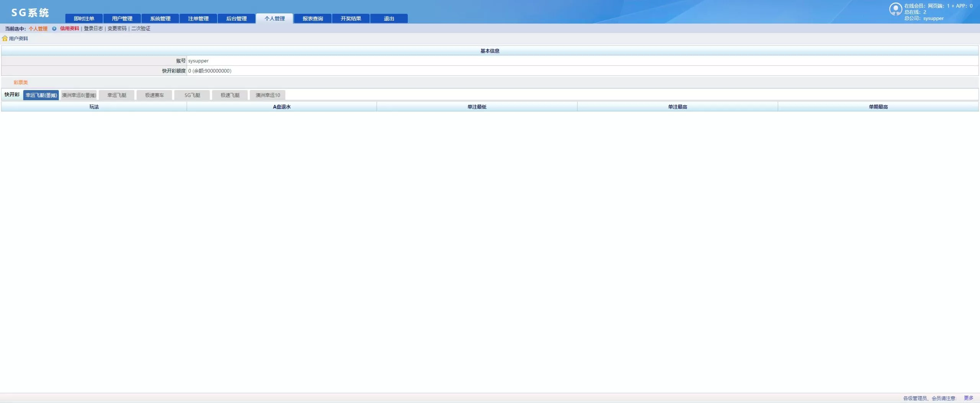Choose the SG飞艇 lottery tab
This screenshot has height=403, width=980.
coord(192,95)
